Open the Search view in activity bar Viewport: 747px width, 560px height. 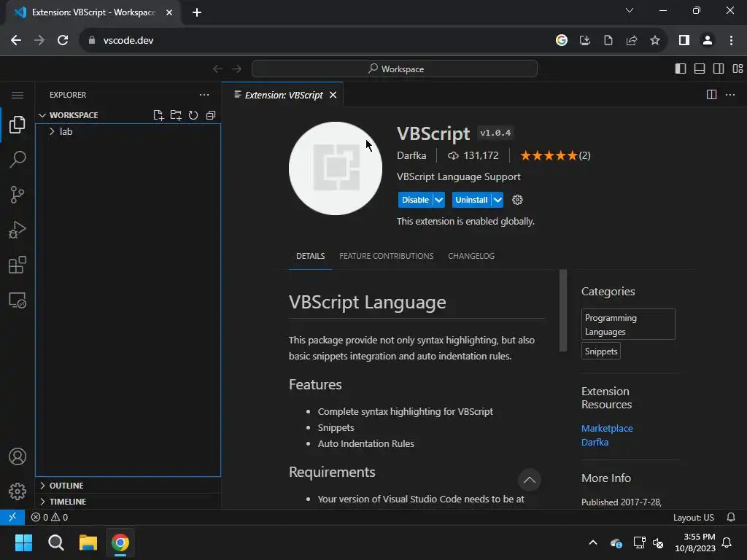18,160
